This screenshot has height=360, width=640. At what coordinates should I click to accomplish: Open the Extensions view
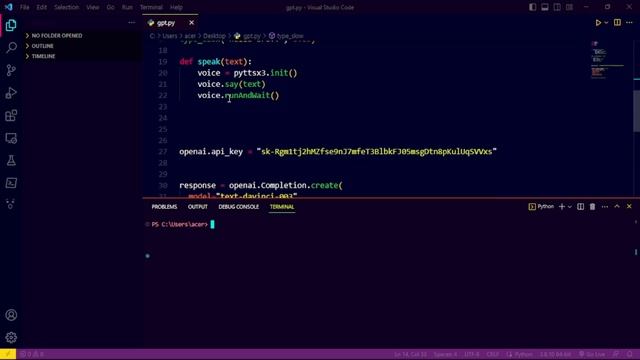11,116
